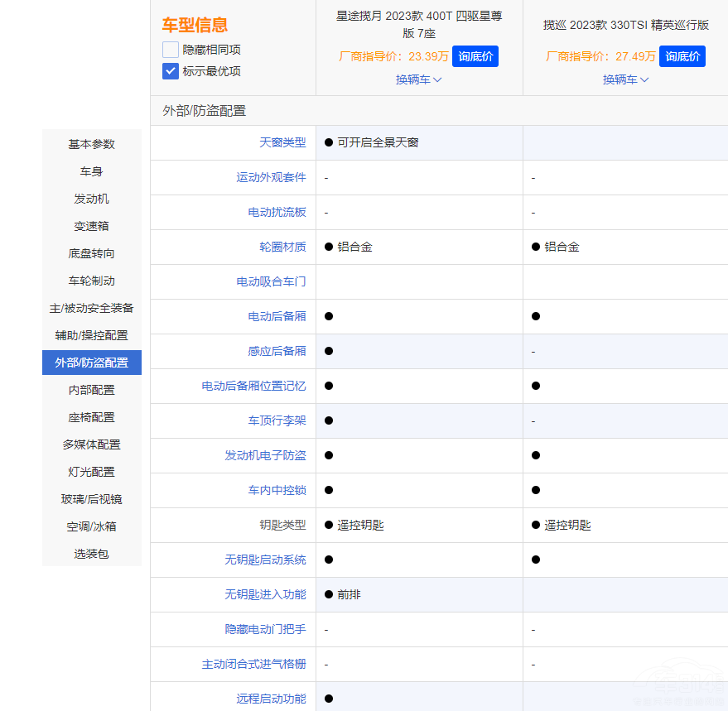
Task: Expand 换辆车 dropdown for 星途揽月
Action: pos(418,79)
